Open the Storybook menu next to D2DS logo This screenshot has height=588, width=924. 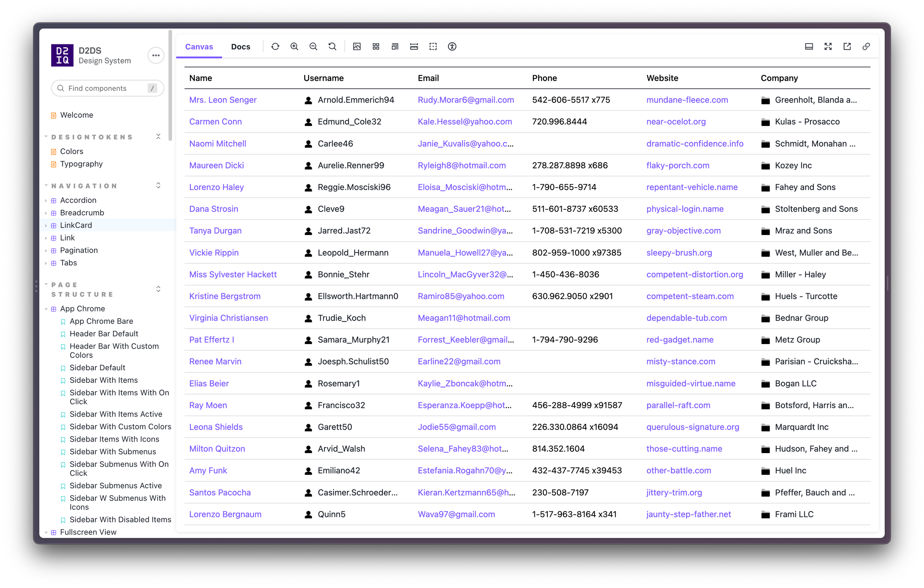(156, 55)
